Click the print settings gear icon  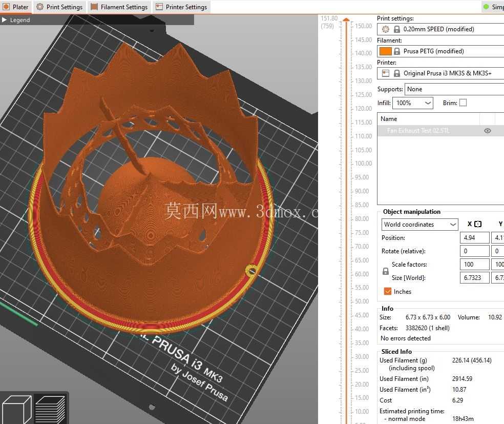click(385, 29)
